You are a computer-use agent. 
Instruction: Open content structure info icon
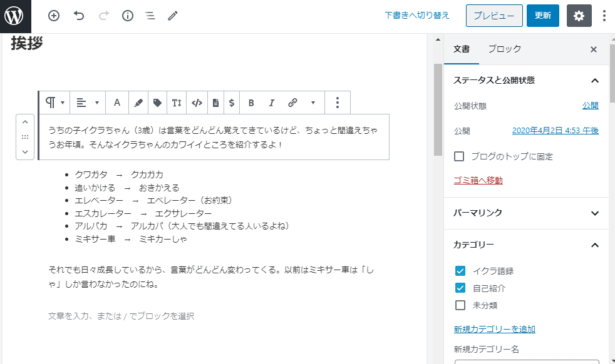click(x=127, y=16)
